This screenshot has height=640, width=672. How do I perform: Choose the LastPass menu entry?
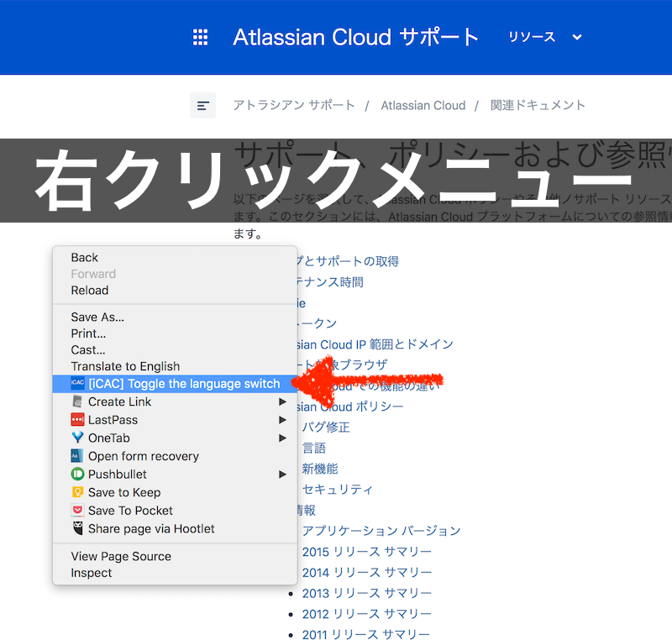[175, 420]
